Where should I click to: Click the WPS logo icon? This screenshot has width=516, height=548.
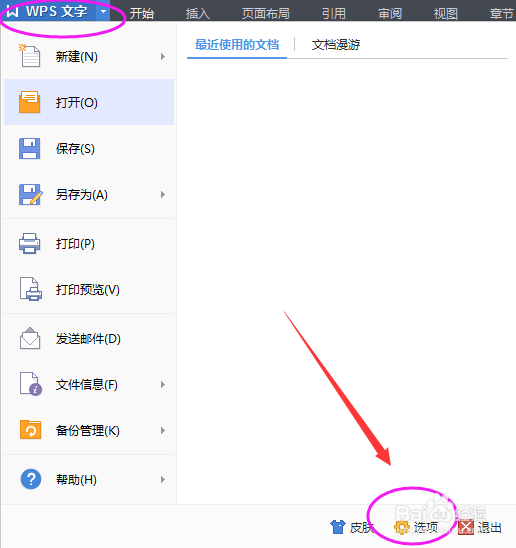coord(13,12)
